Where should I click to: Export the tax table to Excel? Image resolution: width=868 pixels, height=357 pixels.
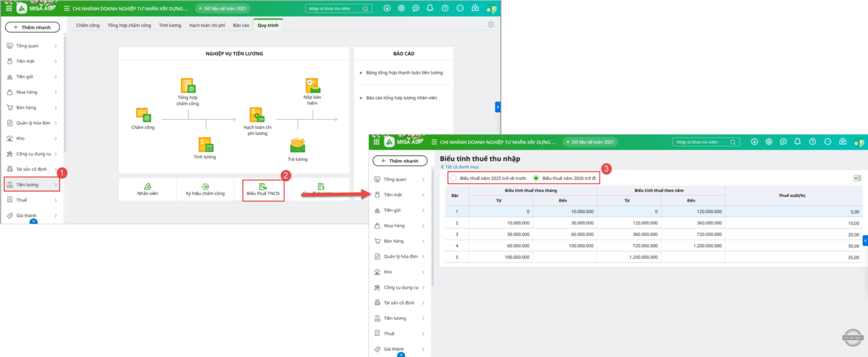coord(857,178)
